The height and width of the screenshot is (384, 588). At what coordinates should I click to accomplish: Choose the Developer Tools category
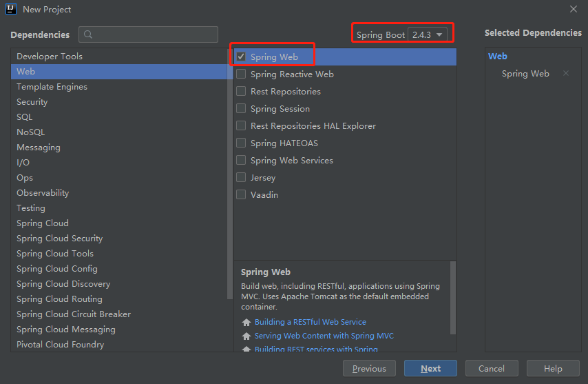(50, 57)
